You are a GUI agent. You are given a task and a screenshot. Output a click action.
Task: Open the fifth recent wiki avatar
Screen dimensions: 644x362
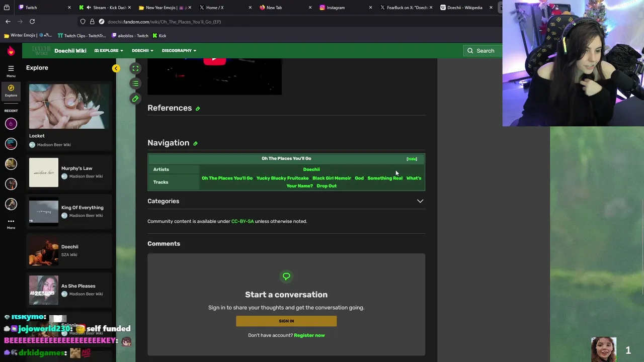coord(11,204)
